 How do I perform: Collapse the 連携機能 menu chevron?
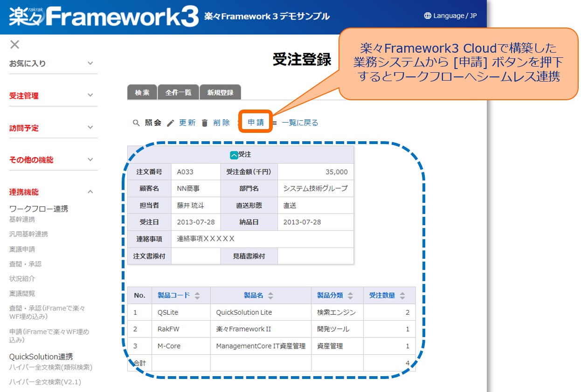90,192
